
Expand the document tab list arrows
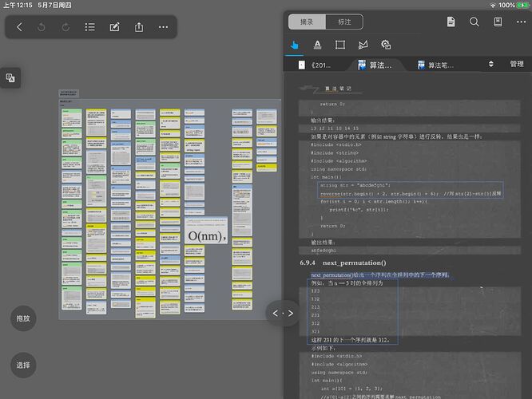[491, 64]
